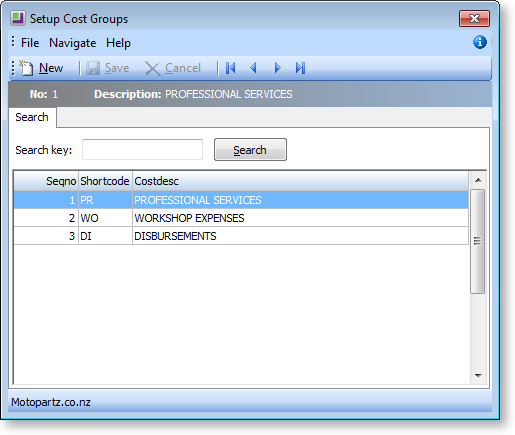The height and width of the screenshot is (435, 515).
Task: Click the New record toolbar button
Action: 41,68
